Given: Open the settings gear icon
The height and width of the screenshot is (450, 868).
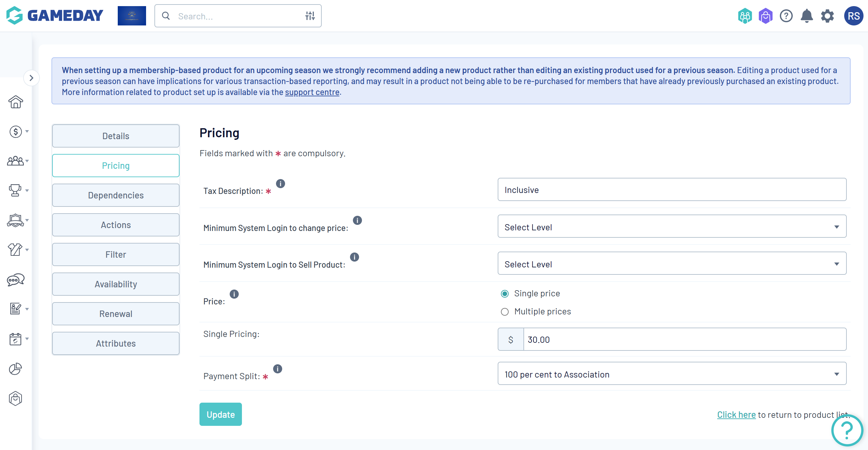Looking at the screenshot, I should click(827, 16).
